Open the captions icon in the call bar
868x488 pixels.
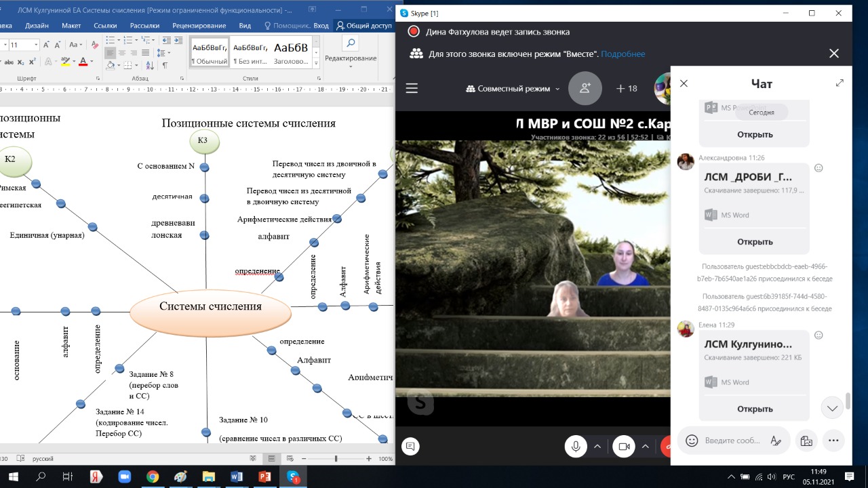409,446
